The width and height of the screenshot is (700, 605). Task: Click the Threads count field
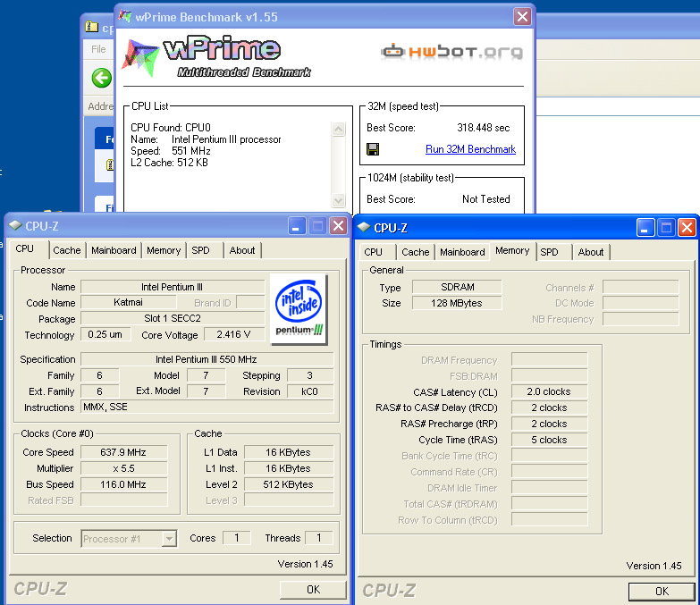pos(319,538)
